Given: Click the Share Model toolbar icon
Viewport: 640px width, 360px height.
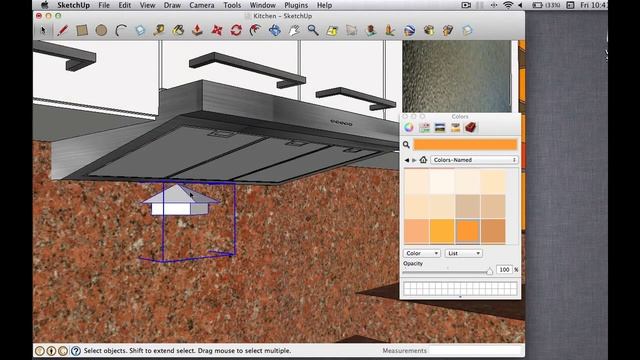Looking at the screenshot, I should pos(448,30).
